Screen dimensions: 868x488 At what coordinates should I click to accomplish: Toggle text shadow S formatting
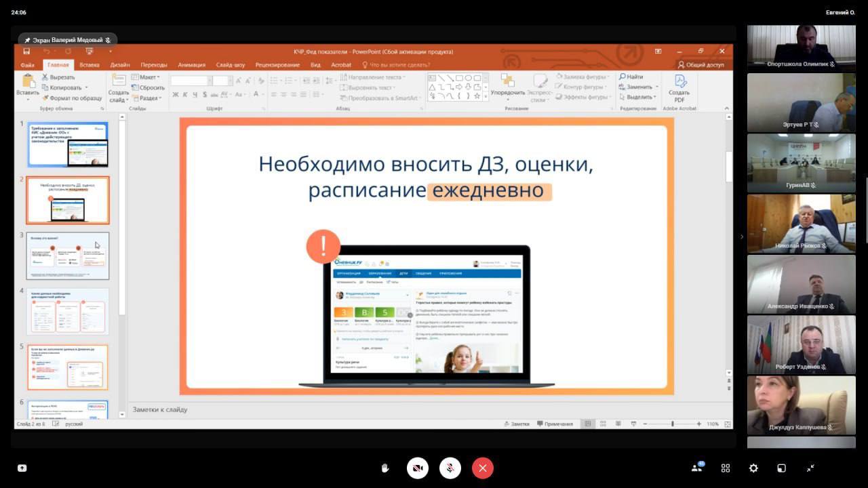(206, 95)
